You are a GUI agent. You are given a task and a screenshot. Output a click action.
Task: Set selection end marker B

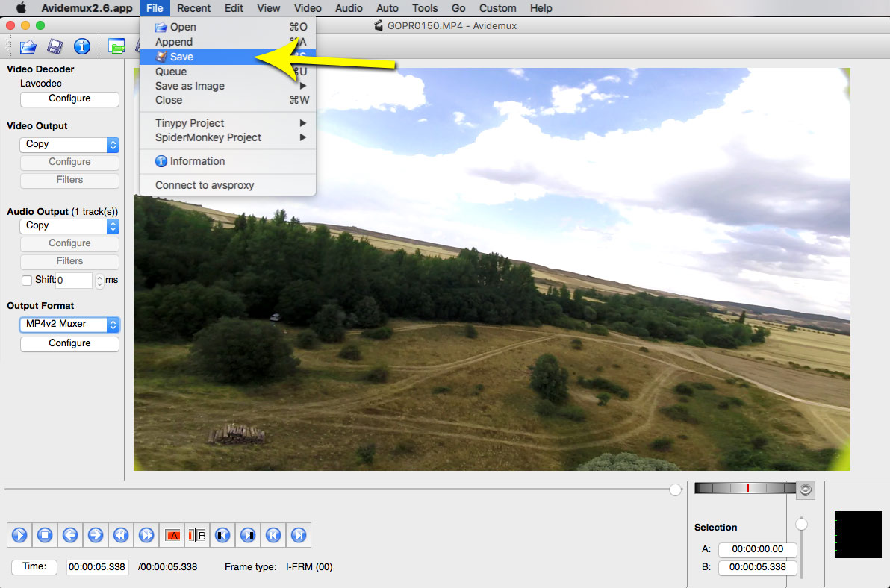coord(197,535)
